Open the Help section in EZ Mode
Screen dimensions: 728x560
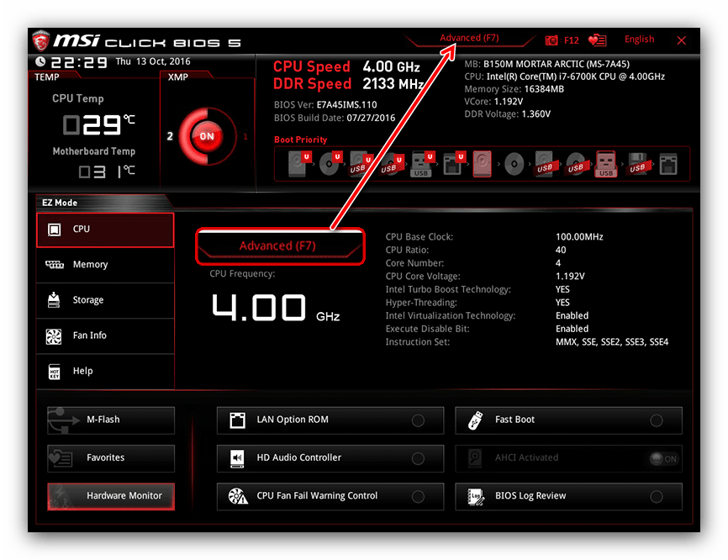105,371
